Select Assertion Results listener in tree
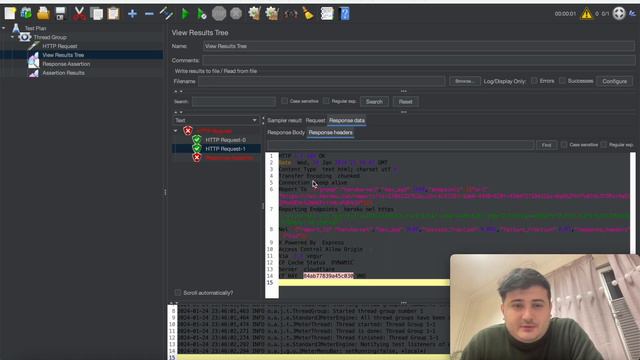 tap(63, 73)
